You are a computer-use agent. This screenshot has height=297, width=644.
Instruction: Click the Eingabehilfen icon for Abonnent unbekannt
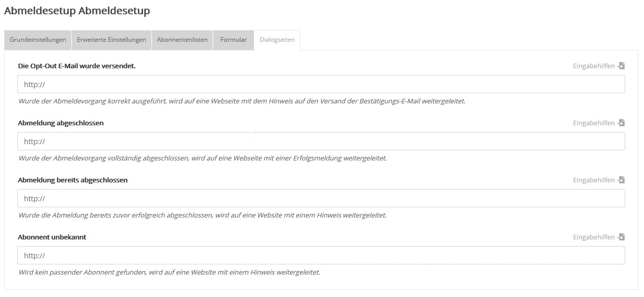pos(621,237)
